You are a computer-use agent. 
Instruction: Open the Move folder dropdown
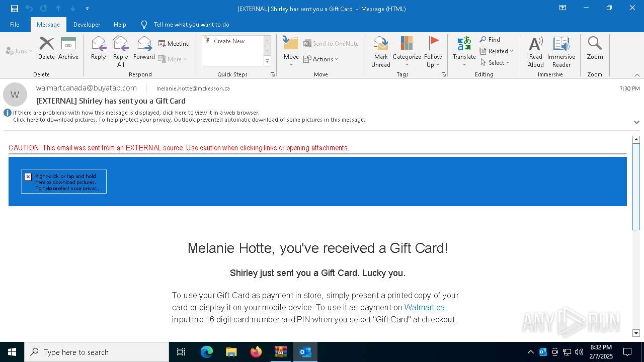[291, 51]
